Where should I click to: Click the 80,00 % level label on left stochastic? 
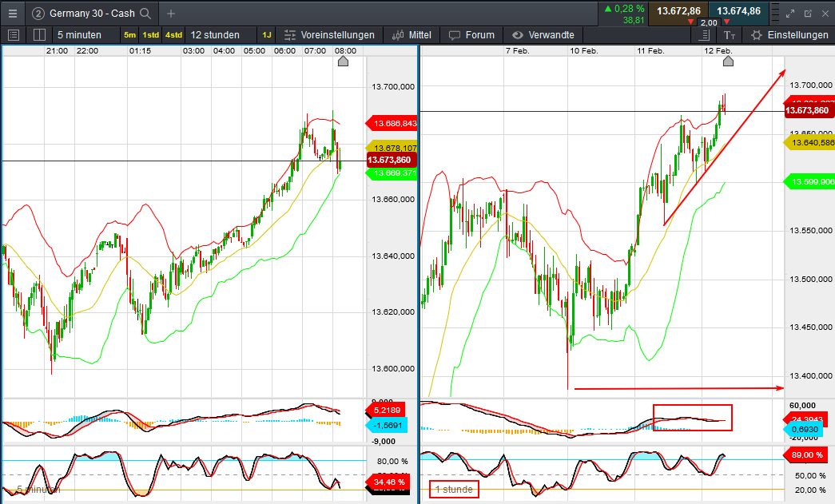coord(392,461)
